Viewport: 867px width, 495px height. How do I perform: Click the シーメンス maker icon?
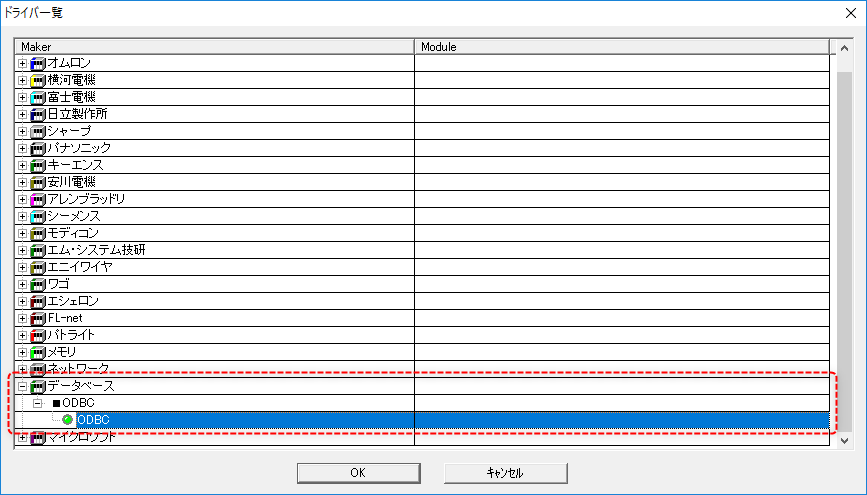tap(38, 216)
